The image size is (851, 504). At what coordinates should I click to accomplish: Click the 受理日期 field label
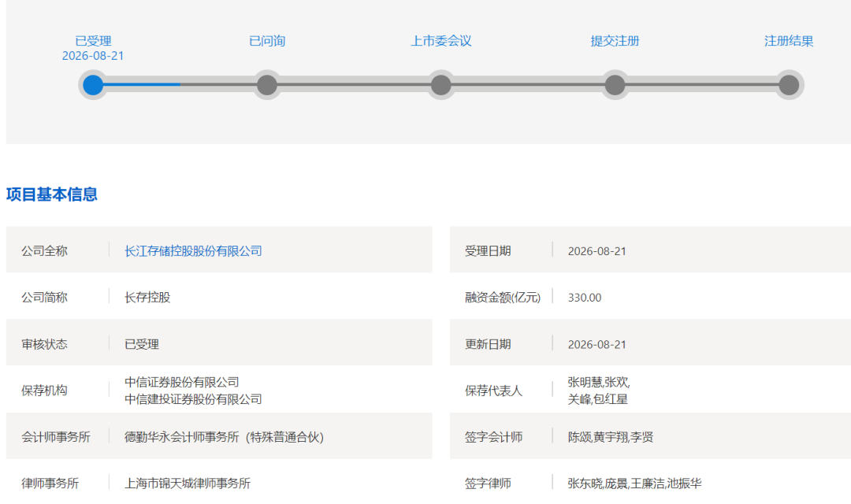[x=488, y=251]
